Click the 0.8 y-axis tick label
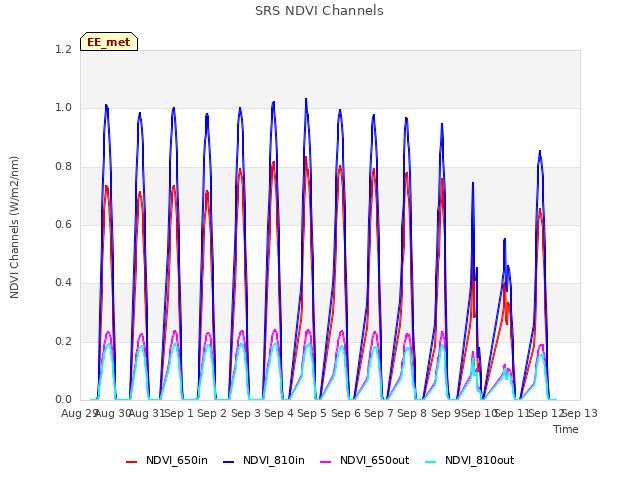Screen dimensions: 640x480 [x=63, y=167]
